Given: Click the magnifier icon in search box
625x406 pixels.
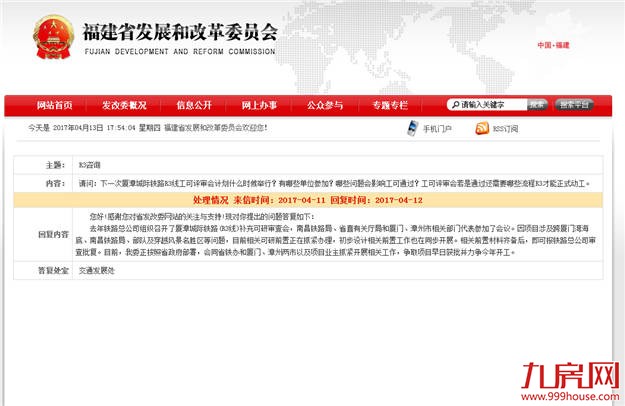Looking at the screenshot, I should point(455,105).
